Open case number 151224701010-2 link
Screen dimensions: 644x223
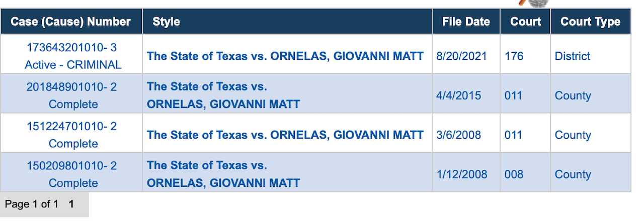coord(71,127)
